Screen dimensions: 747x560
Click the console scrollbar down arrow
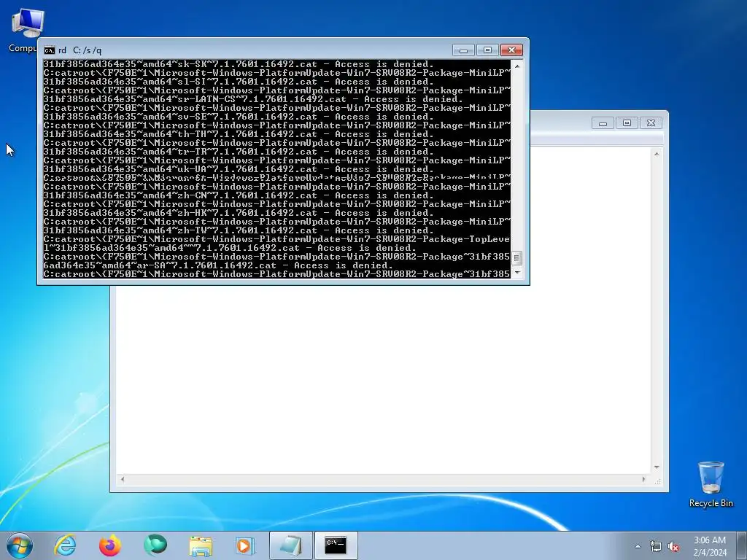517,273
